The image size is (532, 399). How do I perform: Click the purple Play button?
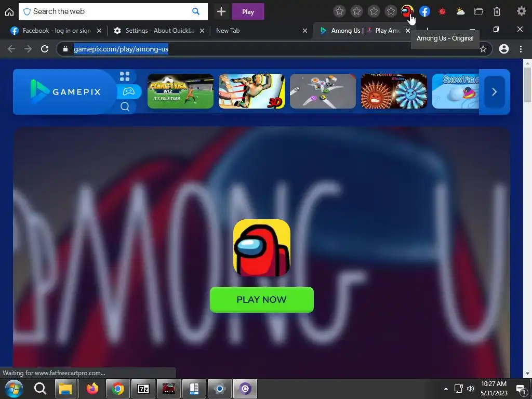pyautogui.click(x=248, y=11)
